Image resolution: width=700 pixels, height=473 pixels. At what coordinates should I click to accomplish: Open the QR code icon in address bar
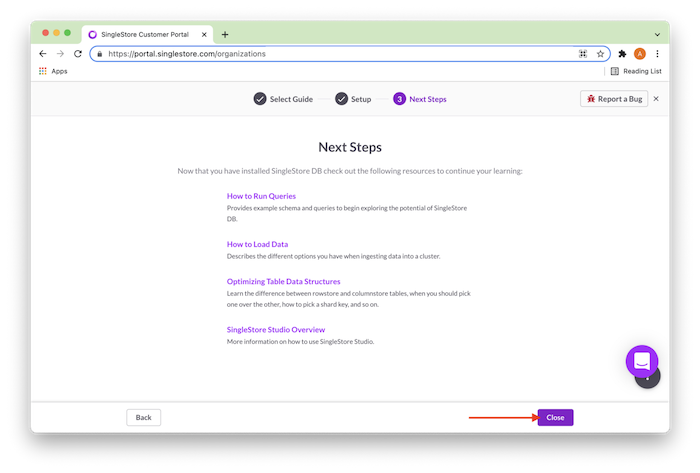click(x=583, y=54)
